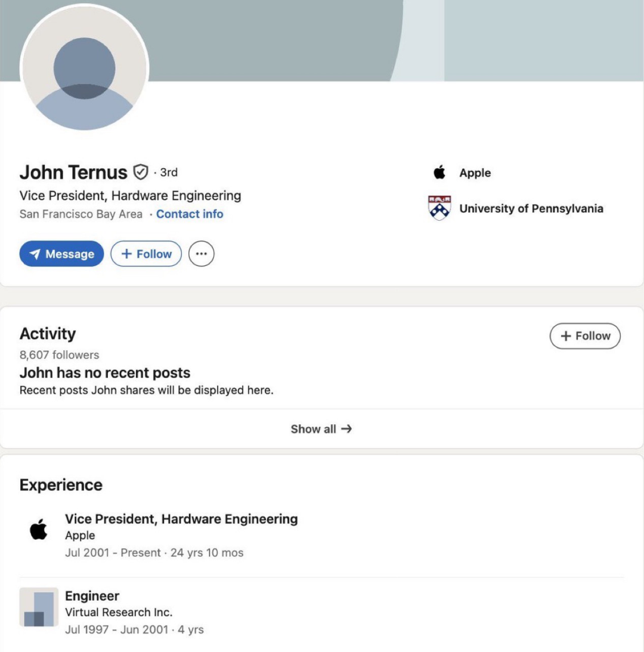Screen dimensions: 644x652
Task: Click the San Francisco Bay Area location text
Action: [80, 214]
